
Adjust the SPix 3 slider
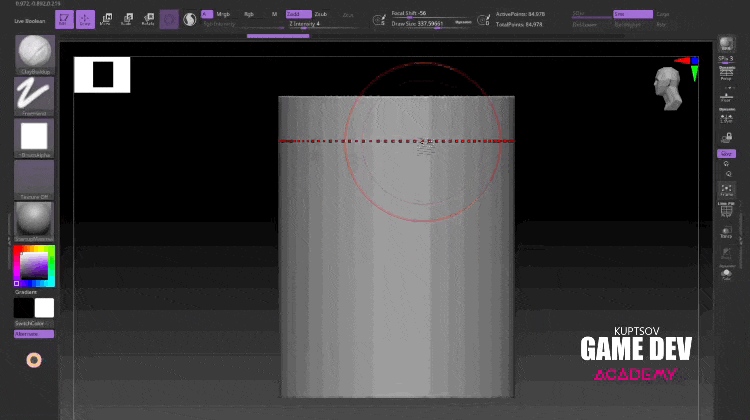726,59
